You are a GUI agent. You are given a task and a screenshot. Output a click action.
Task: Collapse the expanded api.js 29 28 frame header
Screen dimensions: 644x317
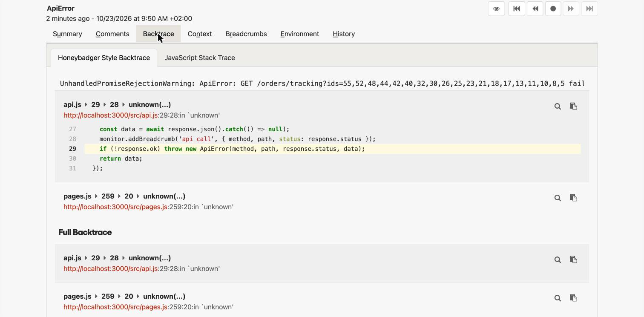(x=117, y=104)
